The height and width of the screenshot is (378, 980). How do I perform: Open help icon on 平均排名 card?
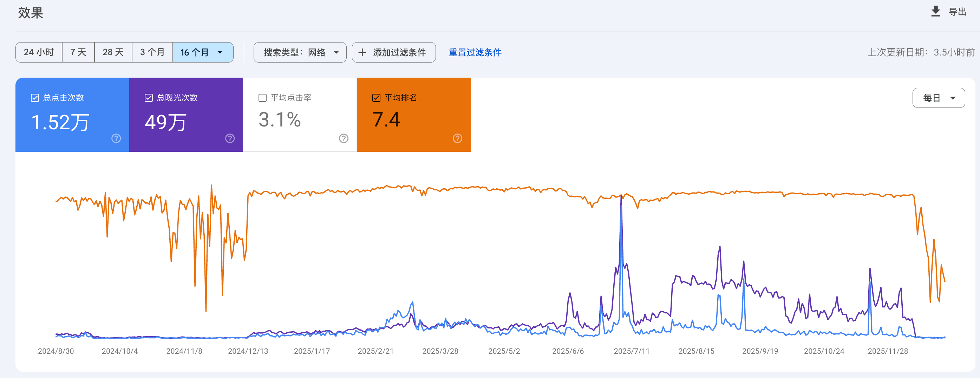[x=457, y=138]
